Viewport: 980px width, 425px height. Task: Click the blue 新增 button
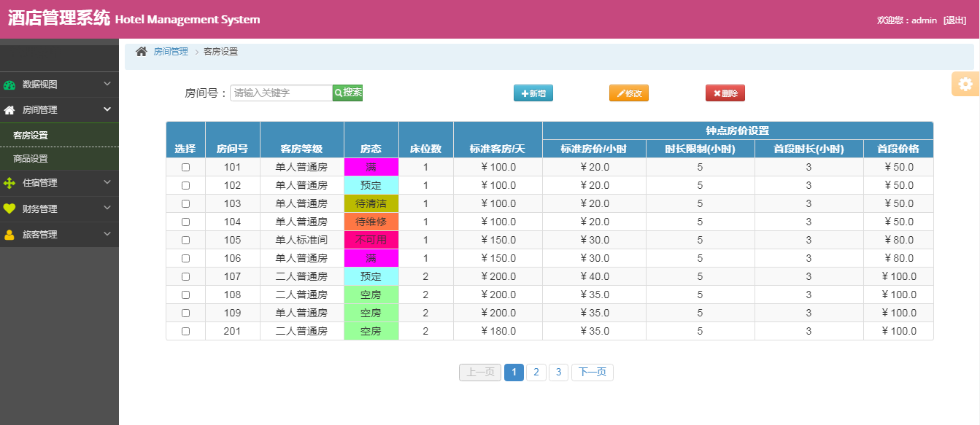pyautogui.click(x=533, y=93)
